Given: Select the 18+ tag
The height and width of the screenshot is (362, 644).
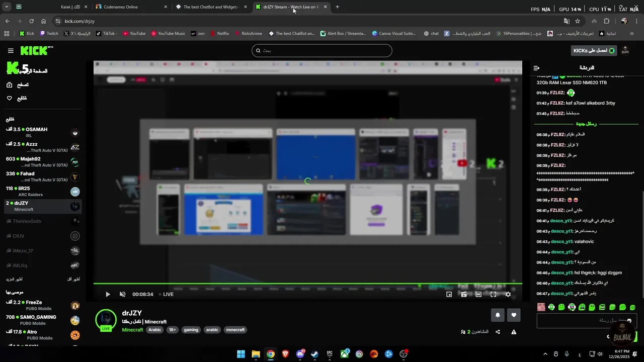Looking at the screenshot, I should click(173, 330).
